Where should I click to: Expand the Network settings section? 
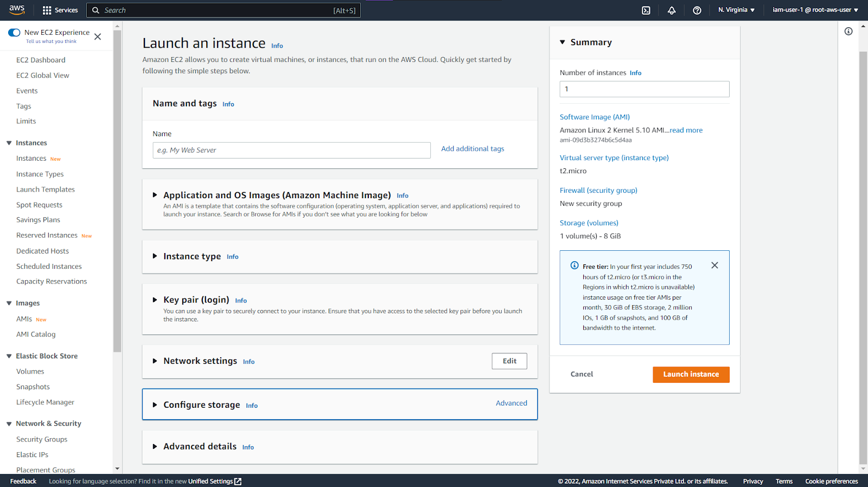(x=155, y=361)
